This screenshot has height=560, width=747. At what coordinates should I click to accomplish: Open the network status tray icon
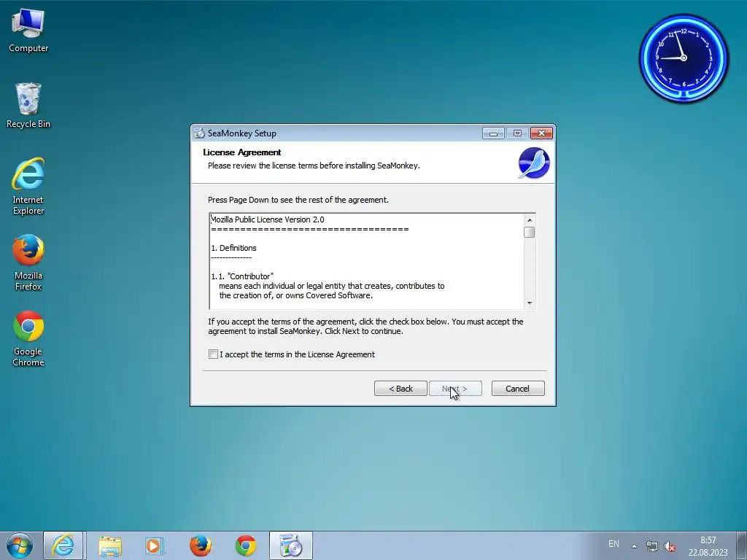pyautogui.click(x=651, y=546)
